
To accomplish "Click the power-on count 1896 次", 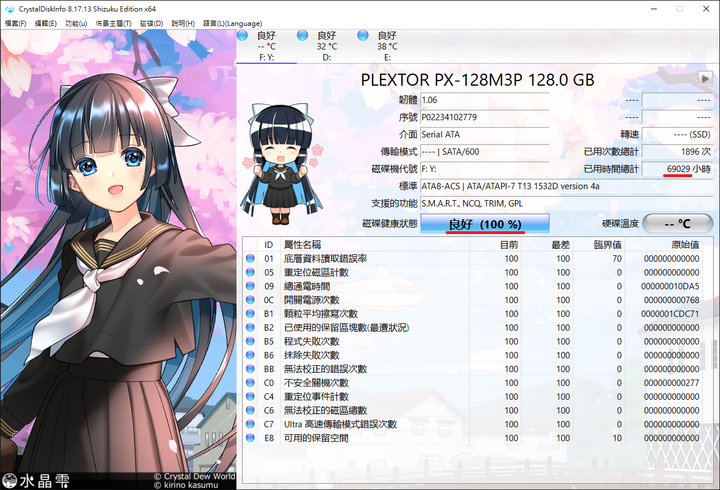I will (678, 152).
